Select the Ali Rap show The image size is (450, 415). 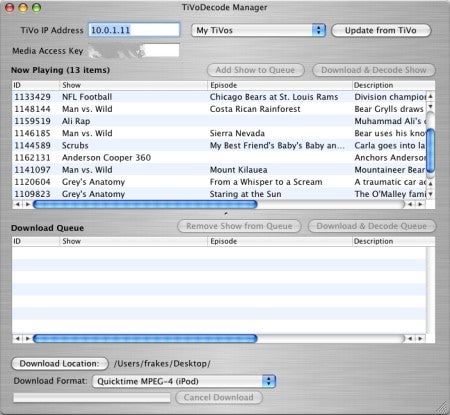coord(76,121)
